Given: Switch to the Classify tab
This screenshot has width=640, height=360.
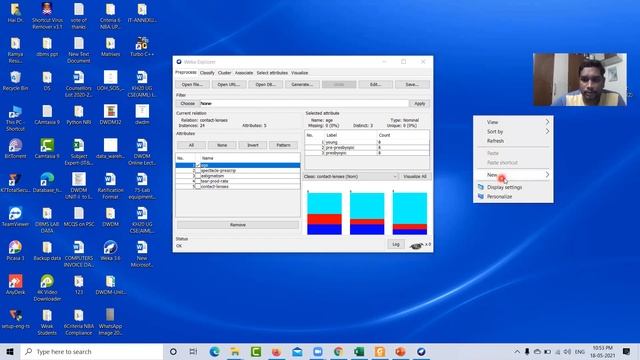Looking at the screenshot, I should 207,73.
